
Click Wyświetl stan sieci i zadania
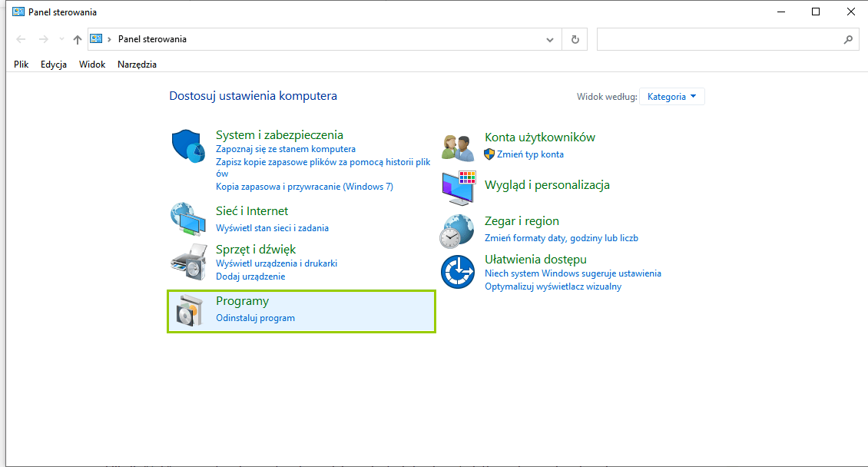pos(273,228)
